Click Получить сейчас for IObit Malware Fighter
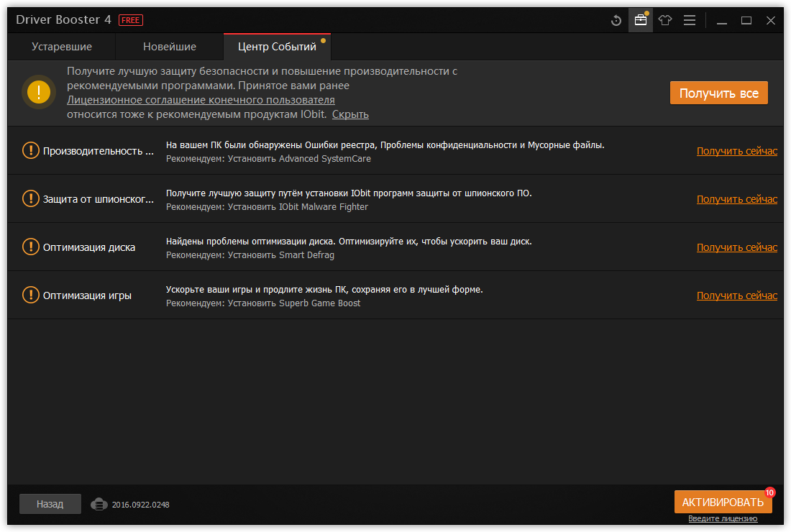This screenshot has height=532, width=791. point(736,200)
